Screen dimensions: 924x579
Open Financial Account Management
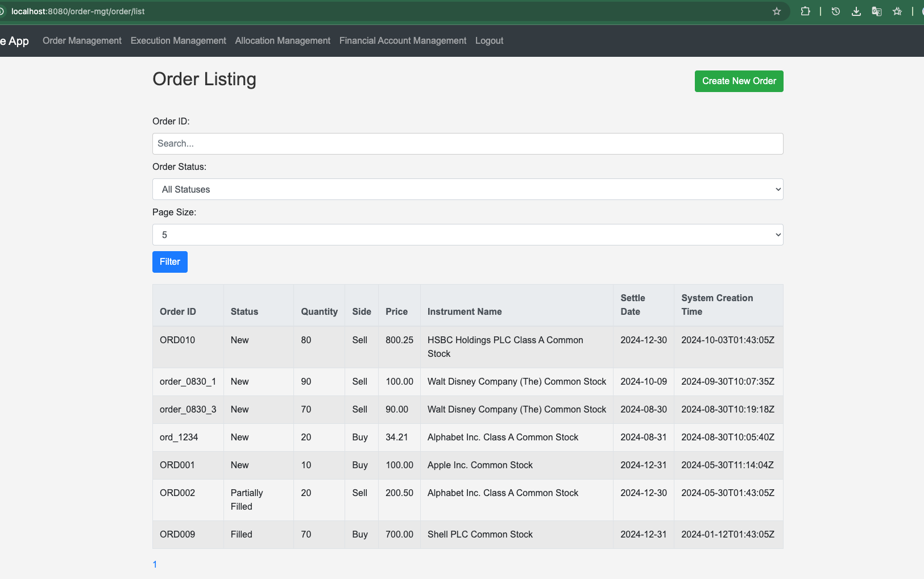403,41
